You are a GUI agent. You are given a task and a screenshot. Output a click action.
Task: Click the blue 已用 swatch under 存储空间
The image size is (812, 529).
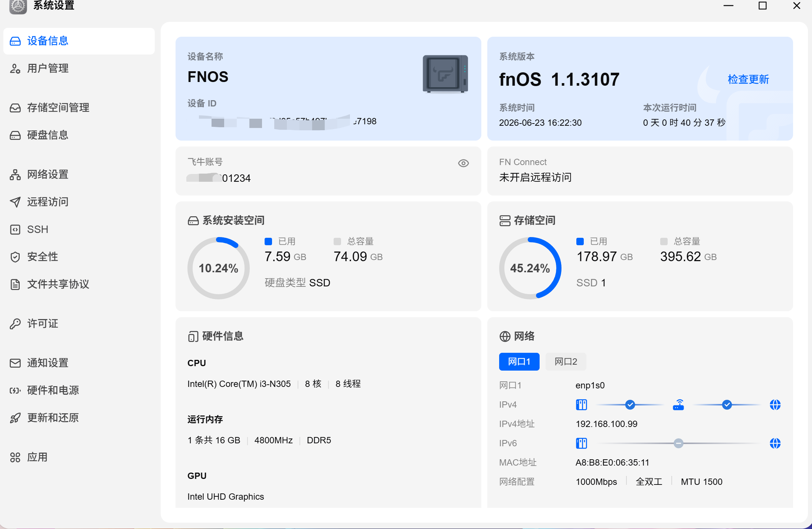(580, 241)
